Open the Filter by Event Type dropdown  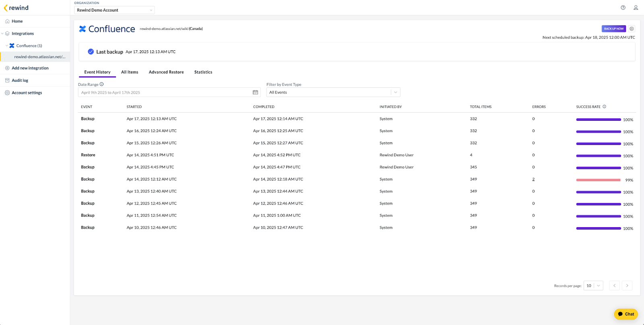(x=333, y=92)
